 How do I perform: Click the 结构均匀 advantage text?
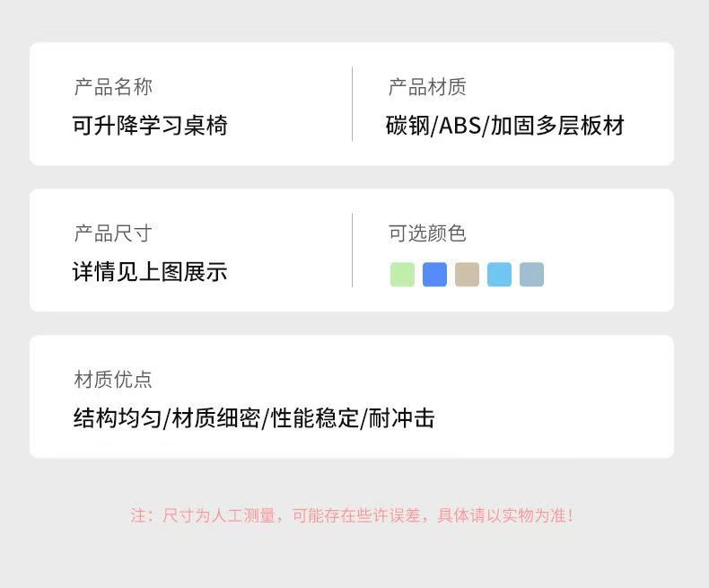coord(118,418)
